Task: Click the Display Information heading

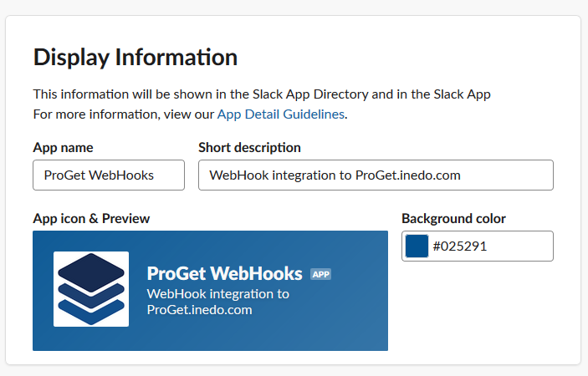Action: (135, 58)
